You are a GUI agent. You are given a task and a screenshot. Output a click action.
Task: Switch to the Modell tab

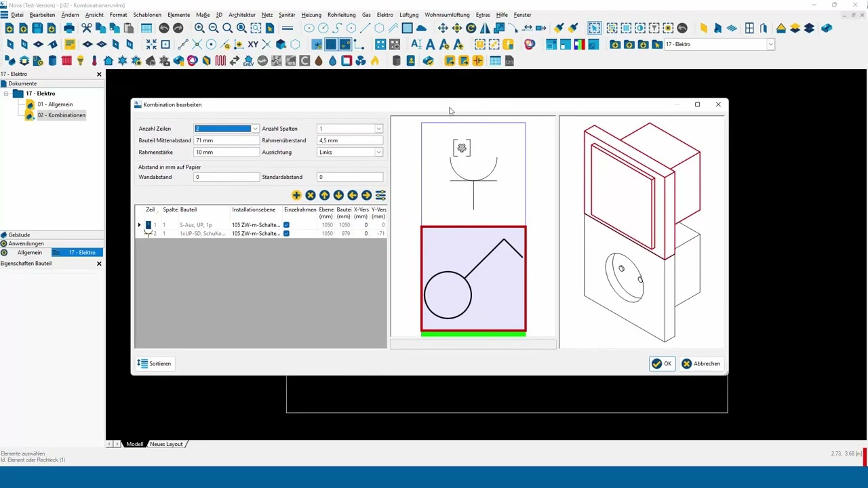pyautogui.click(x=134, y=444)
